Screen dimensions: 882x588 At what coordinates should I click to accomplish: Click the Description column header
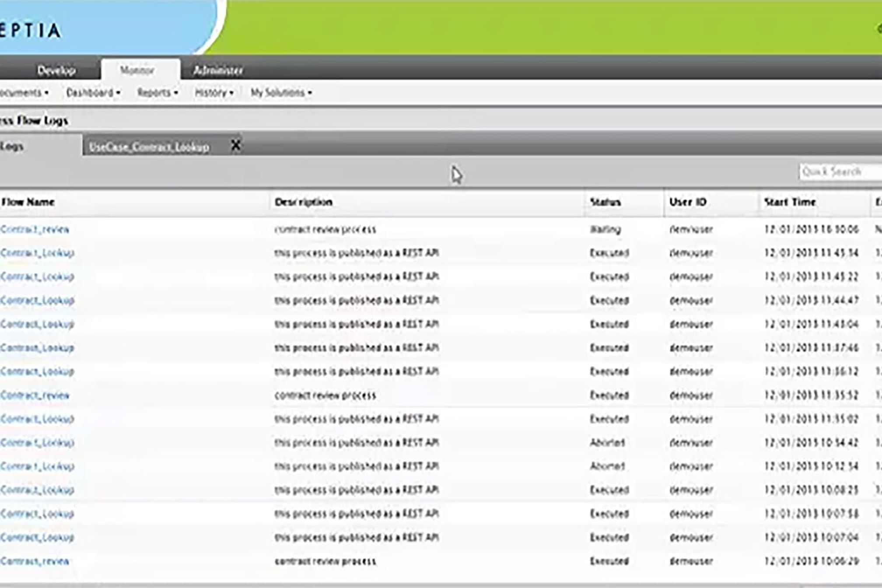304,202
